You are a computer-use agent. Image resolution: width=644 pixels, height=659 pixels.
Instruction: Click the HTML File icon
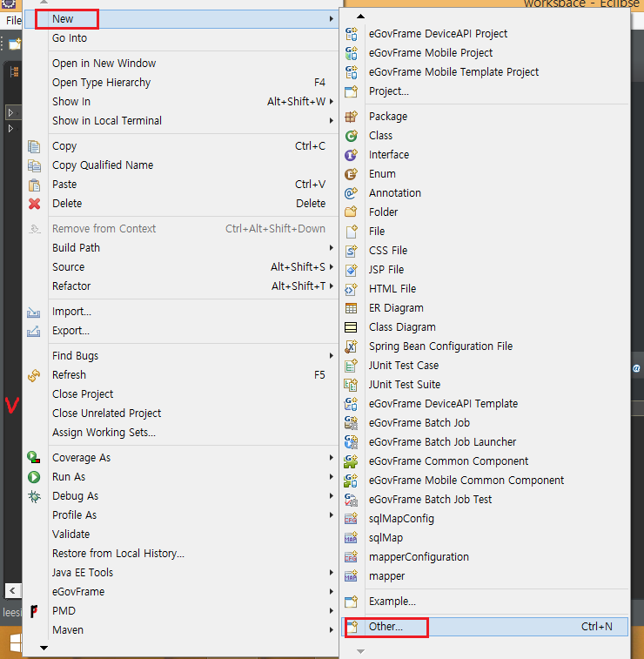352,289
